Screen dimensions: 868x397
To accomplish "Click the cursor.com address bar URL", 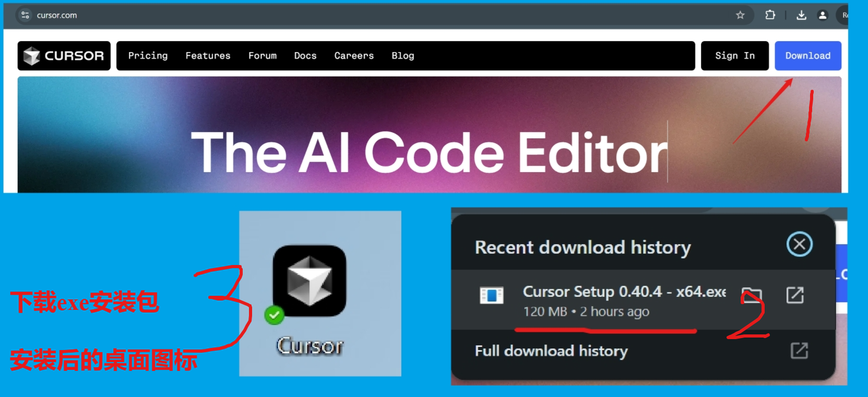I will (57, 15).
